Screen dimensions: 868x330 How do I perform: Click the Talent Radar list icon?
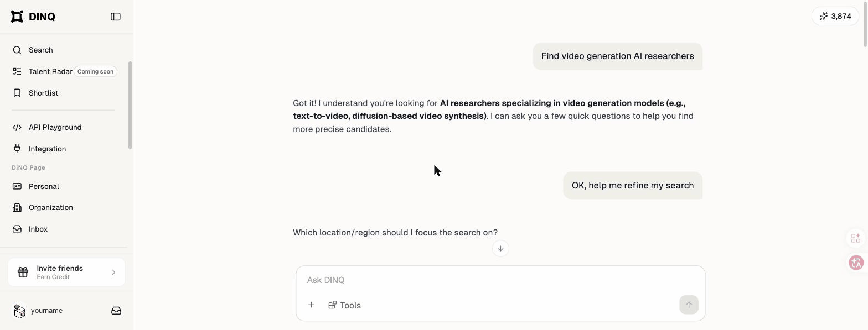click(17, 71)
